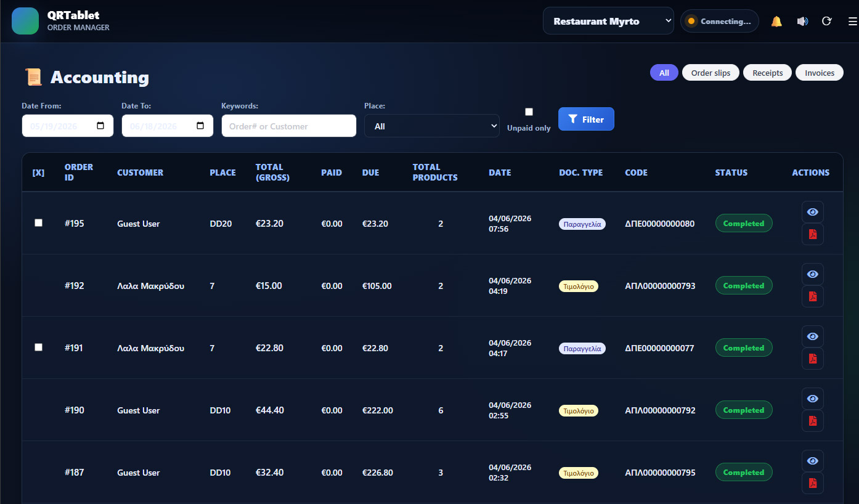Click the TOTAL (GROSS) column header
The width and height of the screenshot is (859, 504).
(272, 173)
